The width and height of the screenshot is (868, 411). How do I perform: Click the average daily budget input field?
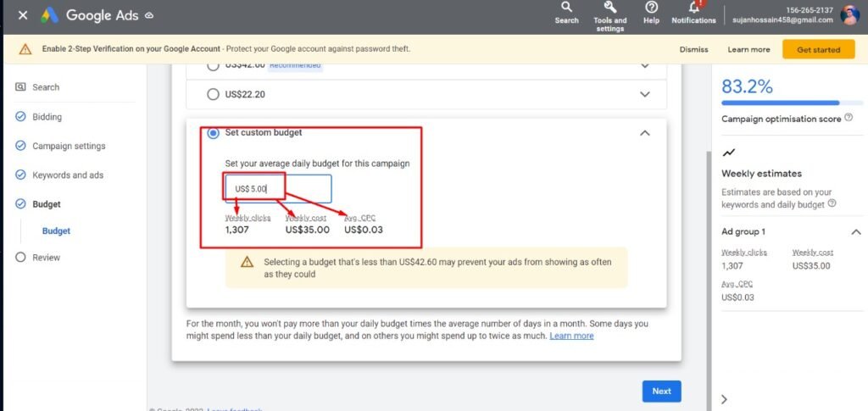[278, 189]
